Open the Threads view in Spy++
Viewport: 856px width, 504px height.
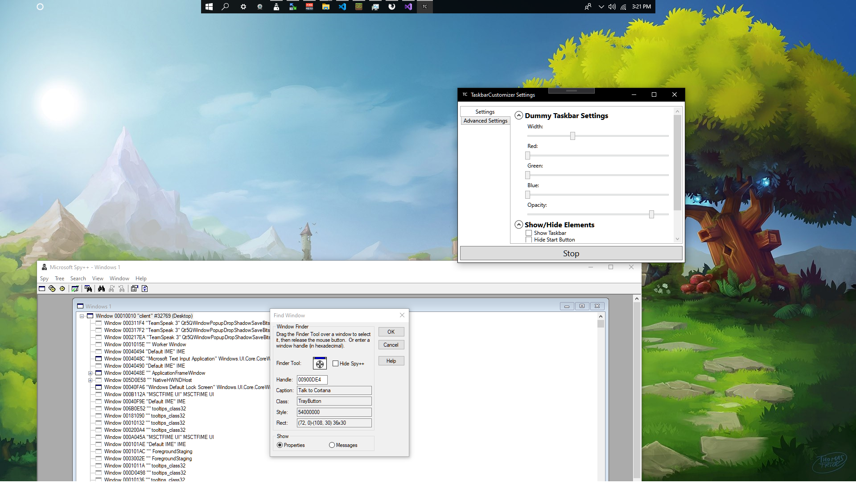(62, 288)
